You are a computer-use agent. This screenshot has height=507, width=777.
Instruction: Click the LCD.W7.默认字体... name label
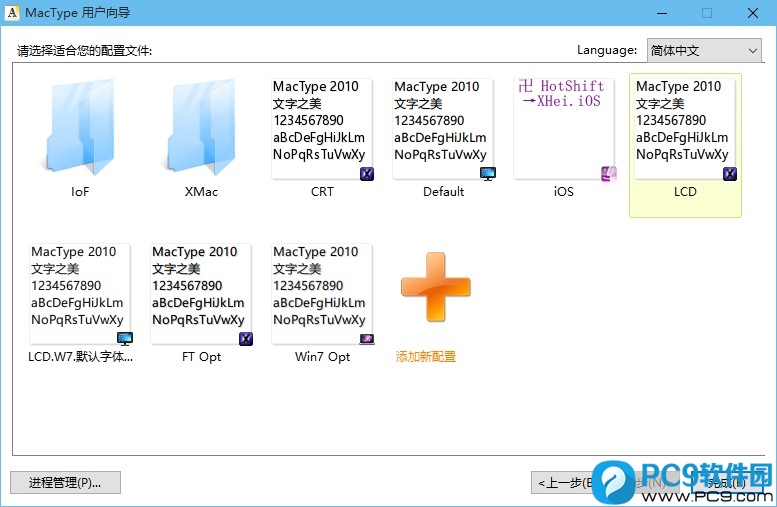tap(80, 357)
